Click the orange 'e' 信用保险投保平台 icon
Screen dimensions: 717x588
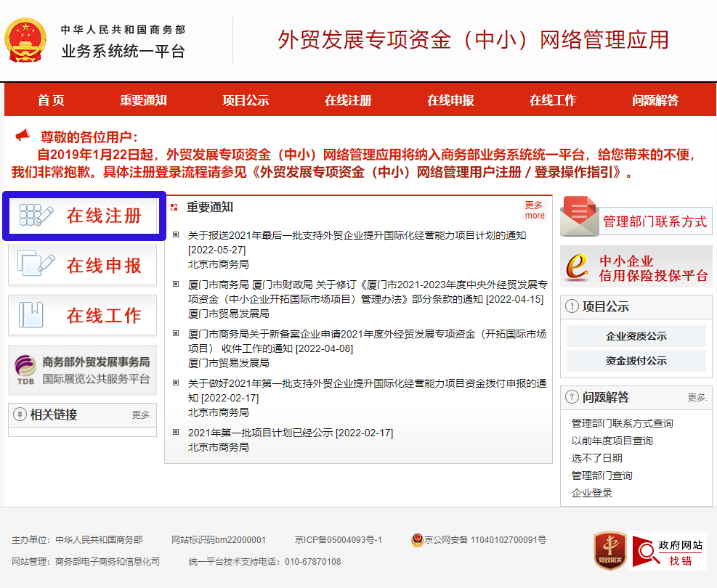pyautogui.click(x=578, y=266)
